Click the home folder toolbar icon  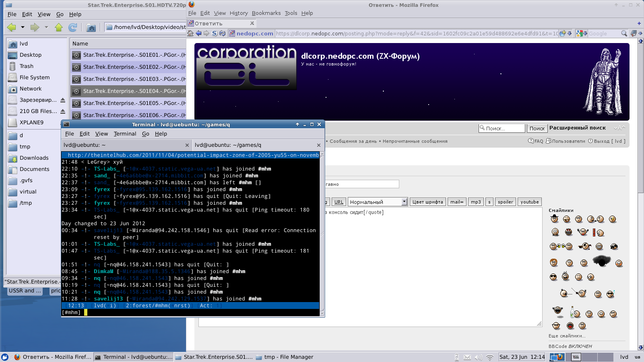click(91, 27)
